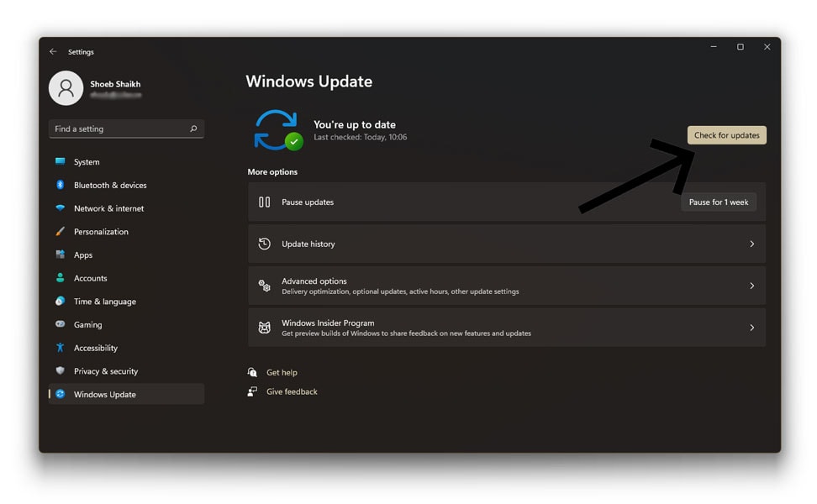Click Pause for 1 week button
The height and width of the screenshot is (504, 817).
pyautogui.click(x=719, y=202)
